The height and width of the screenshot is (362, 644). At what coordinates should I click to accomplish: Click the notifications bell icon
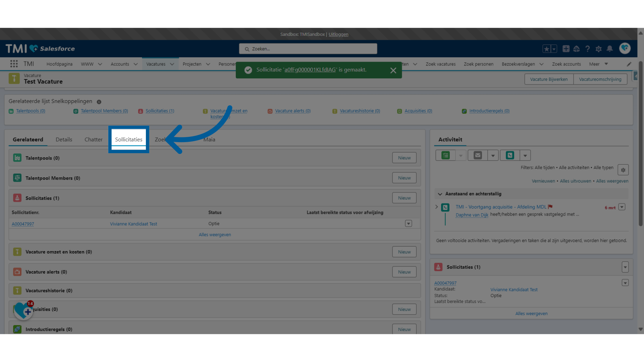610,49
